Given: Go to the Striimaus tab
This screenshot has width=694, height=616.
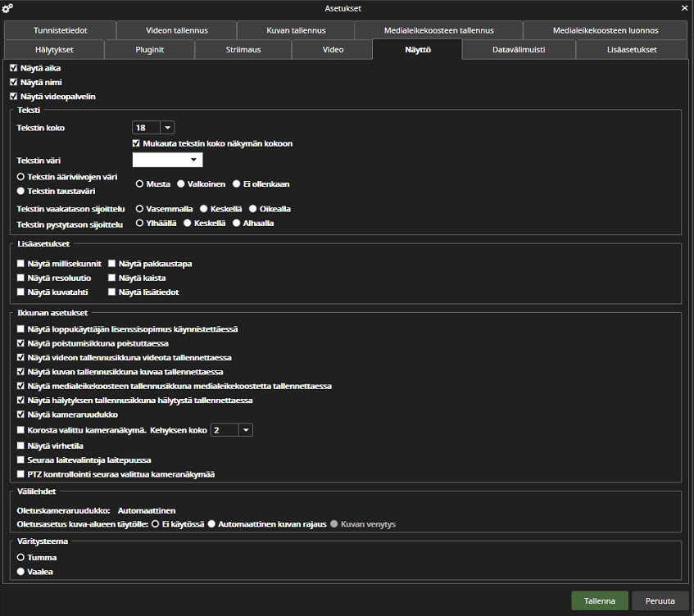Looking at the screenshot, I should point(243,50).
